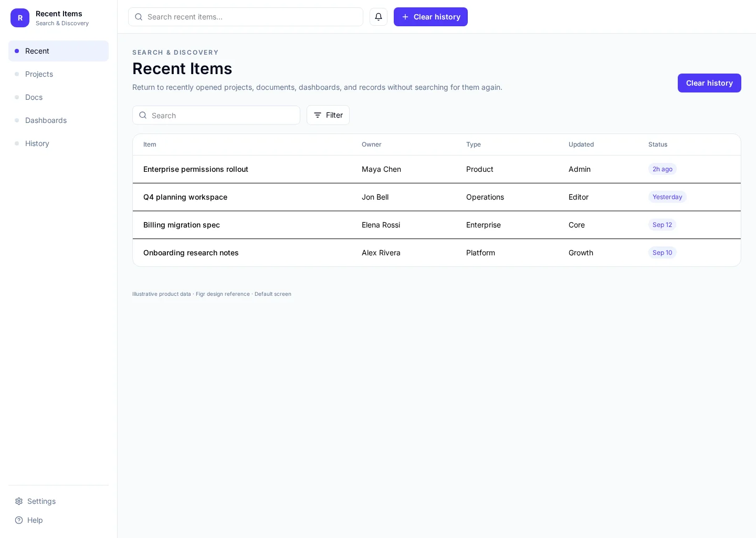The height and width of the screenshot is (538, 756).
Task: Click the Yesterday status badge
Action: 667,197
